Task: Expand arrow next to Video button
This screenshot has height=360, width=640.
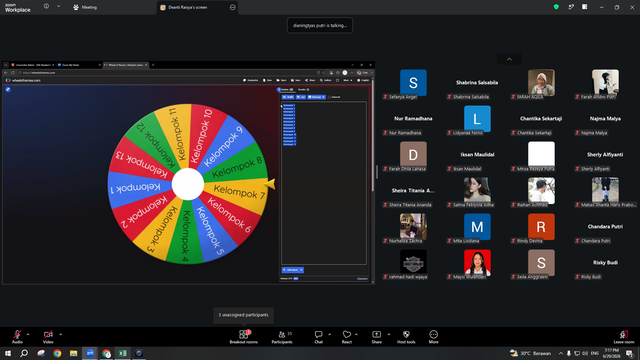Action: (x=60, y=334)
